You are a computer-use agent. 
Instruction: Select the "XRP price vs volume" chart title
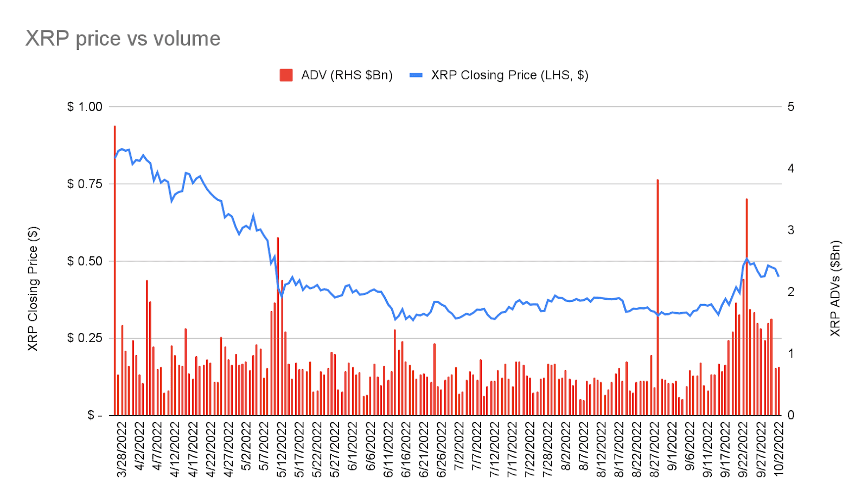pyautogui.click(x=123, y=39)
